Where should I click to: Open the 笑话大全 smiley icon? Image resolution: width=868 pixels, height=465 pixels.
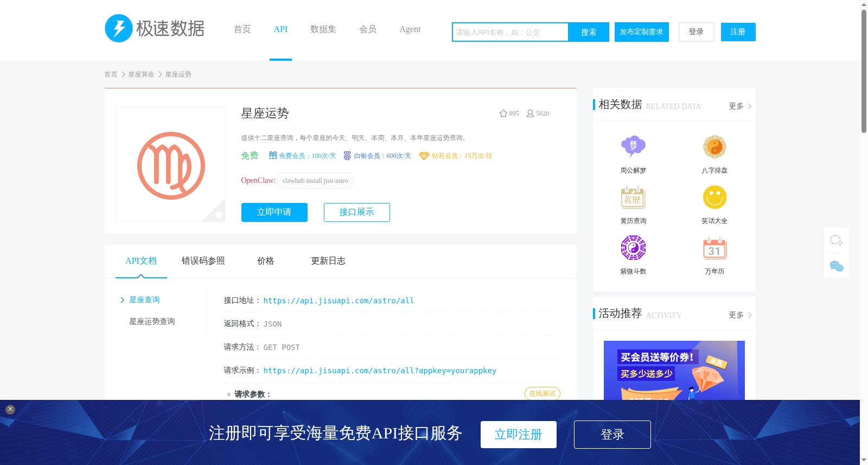[714, 197]
